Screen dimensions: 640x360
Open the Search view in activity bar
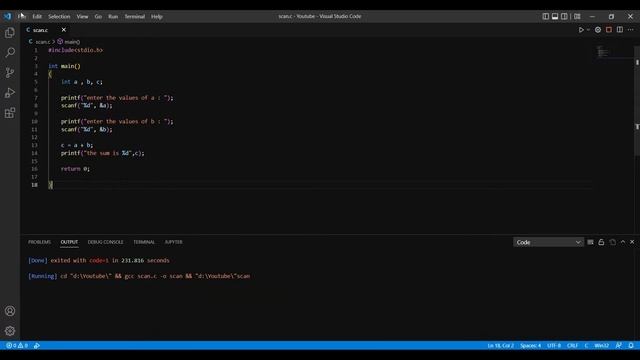10,53
